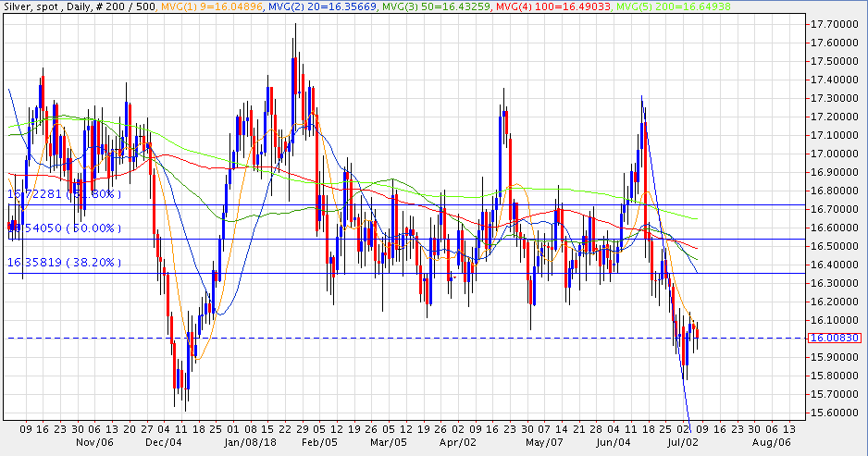This screenshot has width=868, height=456.
Task: Click the Aug/06 date axis label
Action: (771, 442)
